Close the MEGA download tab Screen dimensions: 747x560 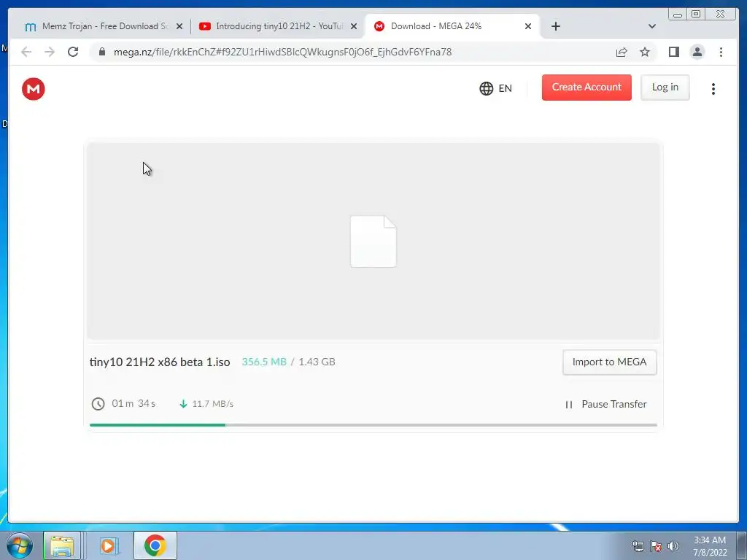(x=528, y=27)
